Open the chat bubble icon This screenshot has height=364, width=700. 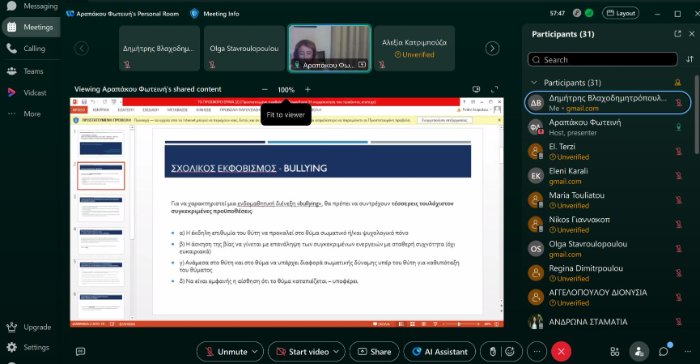click(663, 351)
